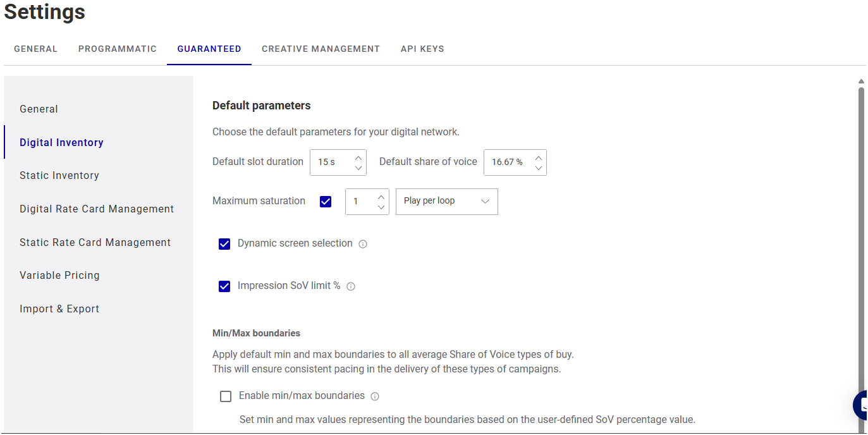Open the Play per loop dropdown
The width and height of the screenshot is (868, 435).
446,202
